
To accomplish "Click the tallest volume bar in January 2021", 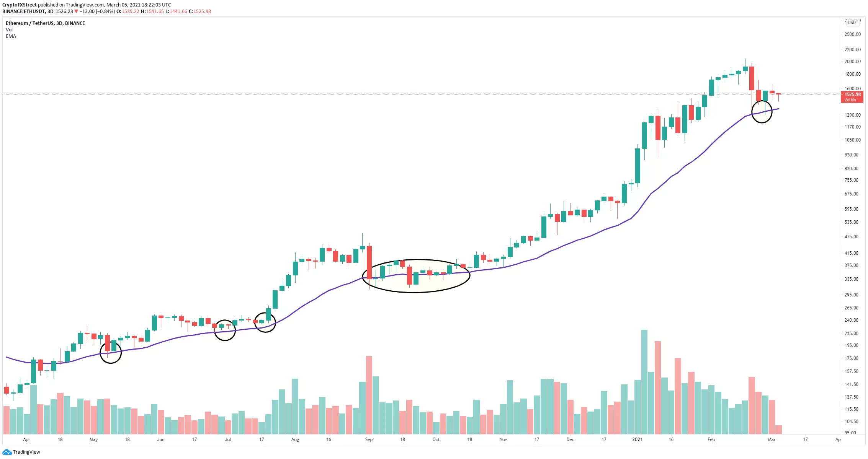I will [x=644, y=382].
